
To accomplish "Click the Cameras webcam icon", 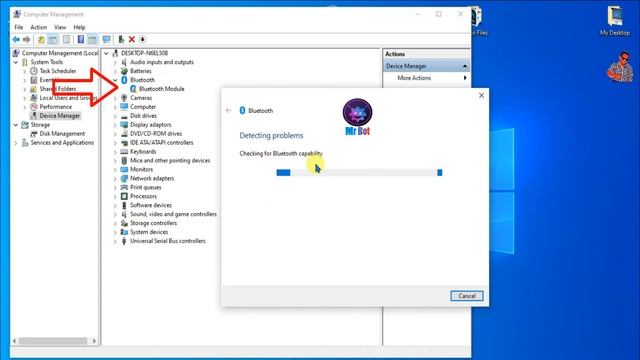I will pos(124,98).
